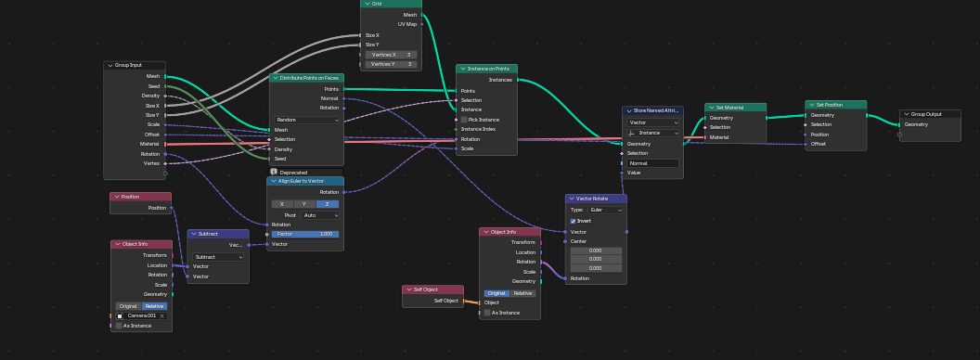Collapse the Subtract node header chevron
Viewport: 980px width, 360px height.
193,234
